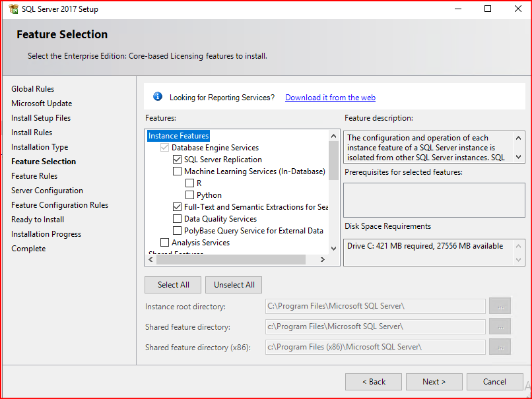Select the Ready to Install step
Image resolution: width=532 pixels, height=399 pixels.
click(x=38, y=220)
